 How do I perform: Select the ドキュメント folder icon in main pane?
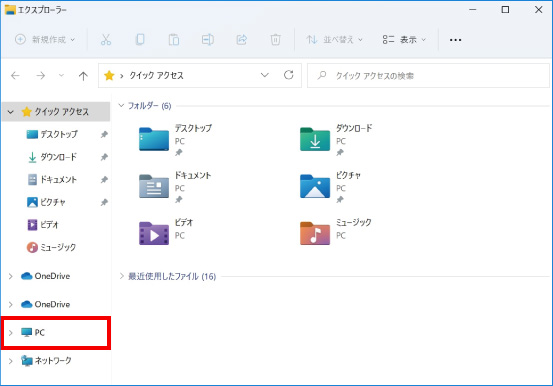click(154, 186)
